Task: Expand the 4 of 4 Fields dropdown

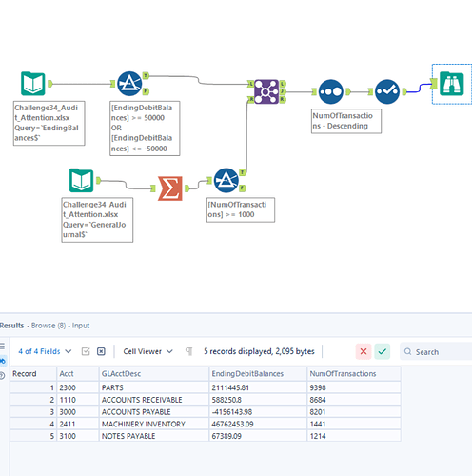Action: click(45, 351)
